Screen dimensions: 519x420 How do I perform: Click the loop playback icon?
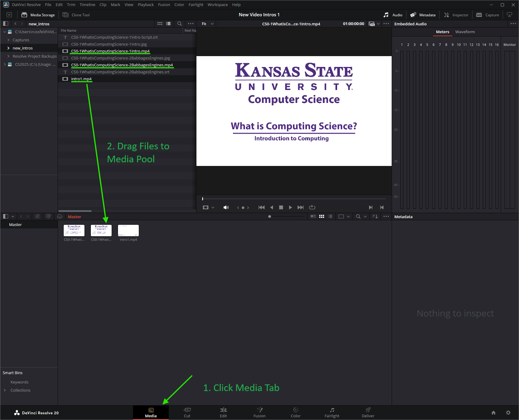[x=312, y=207]
